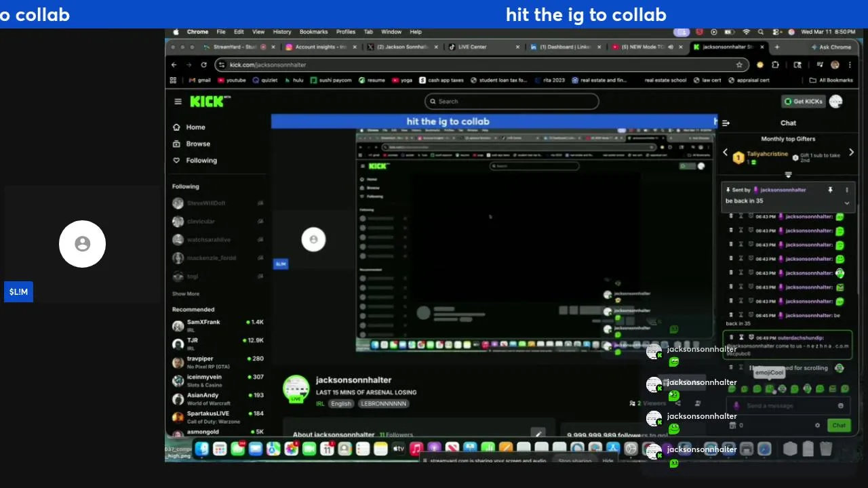Go back in Chrome

click(x=174, y=65)
